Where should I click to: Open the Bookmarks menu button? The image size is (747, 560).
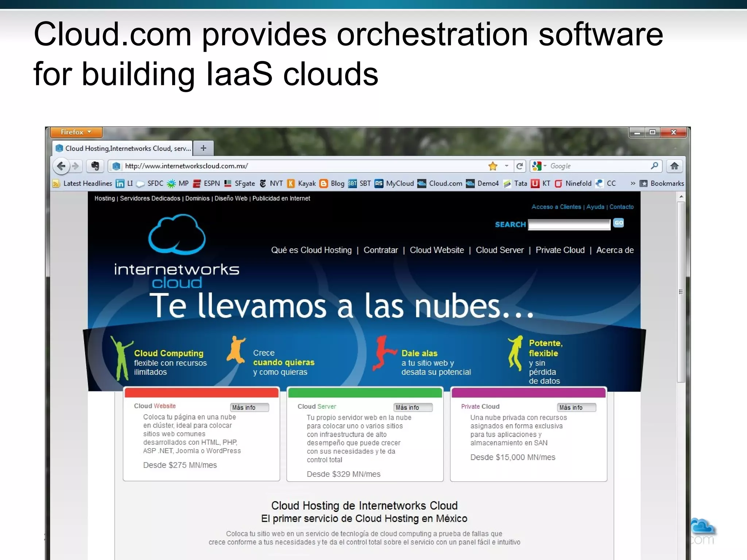pyautogui.click(x=662, y=183)
